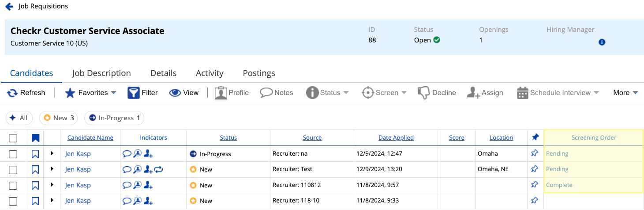Sort by Location column header
644x210 pixels.
pos(502,137)
